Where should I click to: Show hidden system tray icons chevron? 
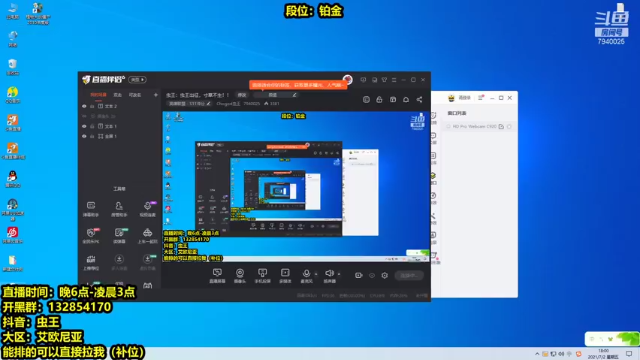537,354
